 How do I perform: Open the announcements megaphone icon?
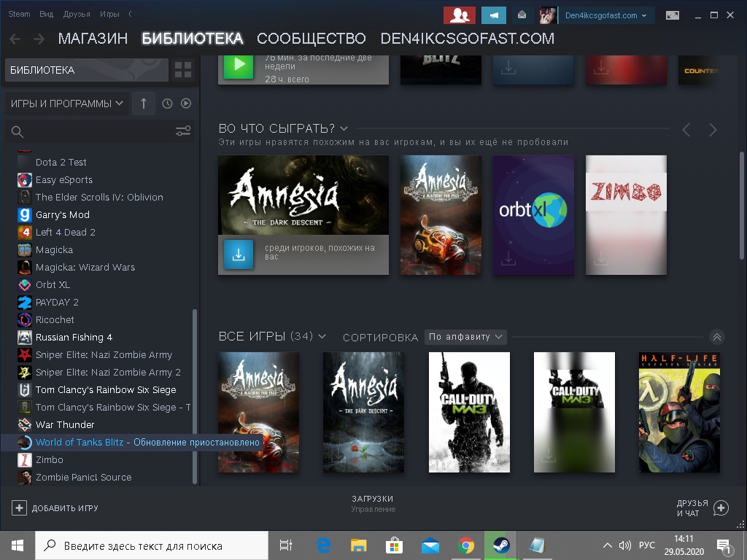coord(494,15)
